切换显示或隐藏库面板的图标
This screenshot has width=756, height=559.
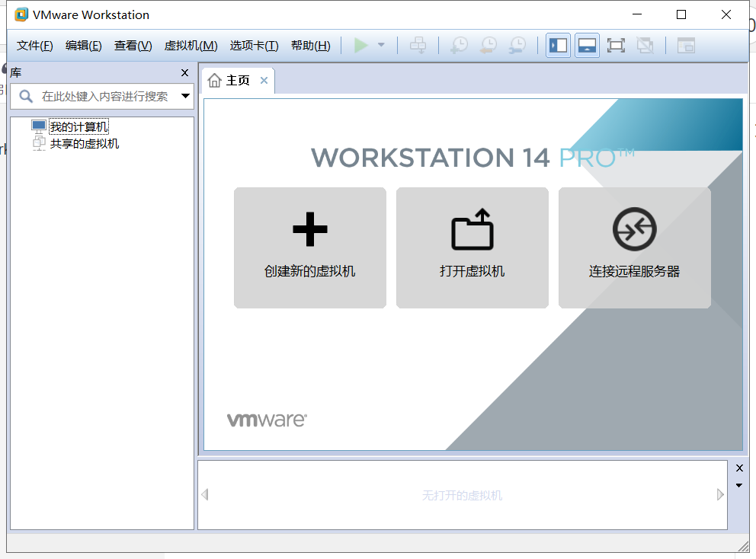tap(557, 46)
